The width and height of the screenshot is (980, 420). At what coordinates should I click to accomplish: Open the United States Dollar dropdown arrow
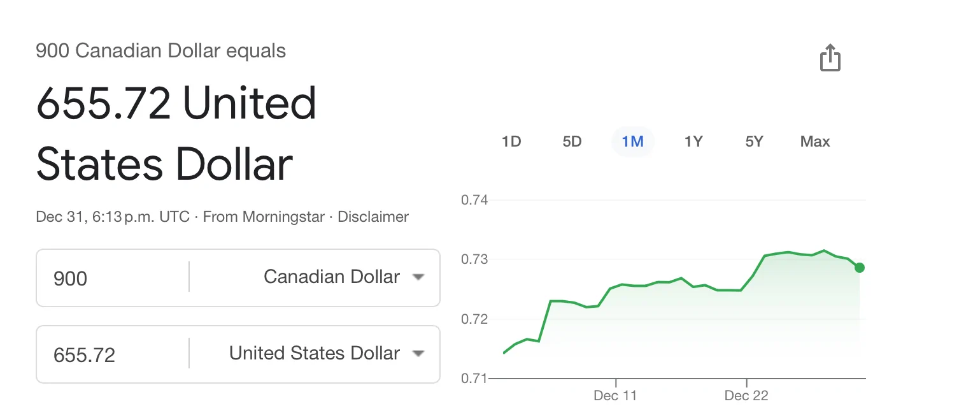(418, 354)
